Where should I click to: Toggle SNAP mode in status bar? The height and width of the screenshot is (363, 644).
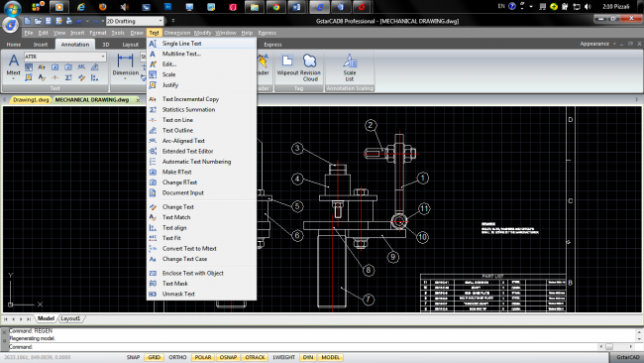133,357
